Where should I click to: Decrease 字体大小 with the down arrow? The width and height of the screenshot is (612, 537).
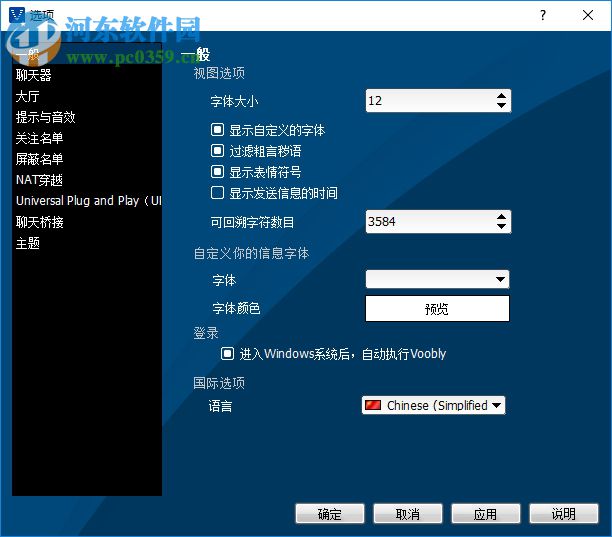pyautogui.click(x=502, y=105)
